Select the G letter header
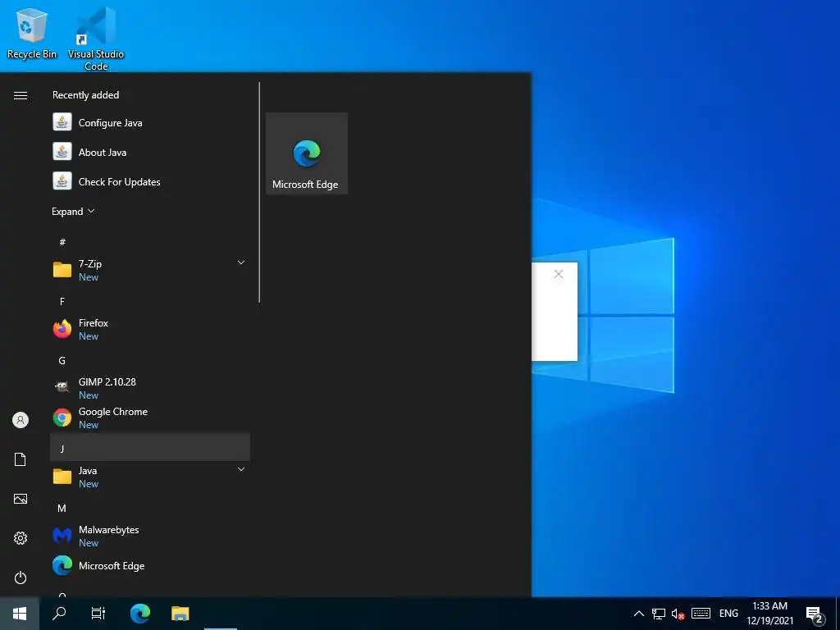The image size is (840, 630). coord(62,361)
